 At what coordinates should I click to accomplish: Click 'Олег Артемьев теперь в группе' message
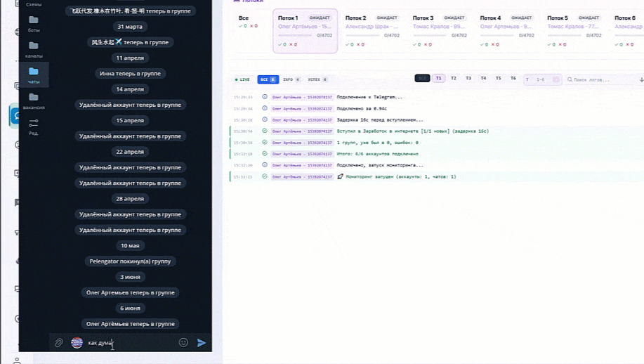[130, 292]
